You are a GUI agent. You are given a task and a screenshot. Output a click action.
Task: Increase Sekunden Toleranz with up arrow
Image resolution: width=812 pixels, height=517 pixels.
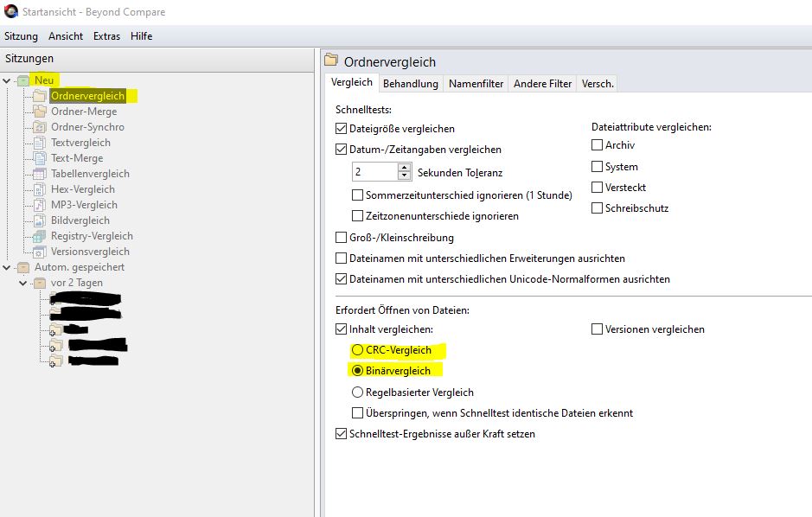405,168
